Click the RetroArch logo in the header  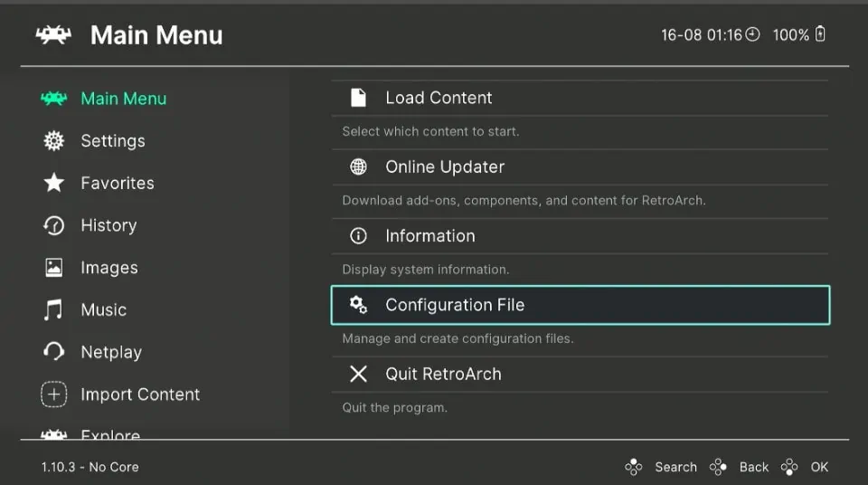click(53, 35)
